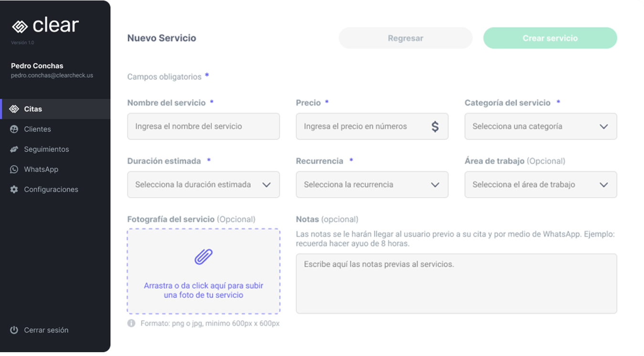Image resolution: width=644 pixels, height=356 pixels.
Task: Open Clientes from the sidebar icon
Action: click(x=14, y=129)
